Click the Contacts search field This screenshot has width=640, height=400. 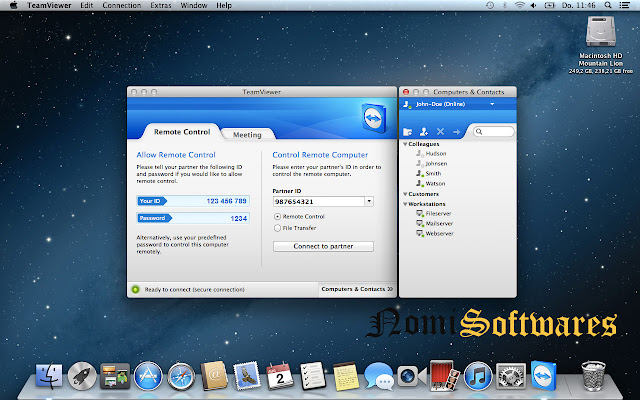click(x=493, y=131)
